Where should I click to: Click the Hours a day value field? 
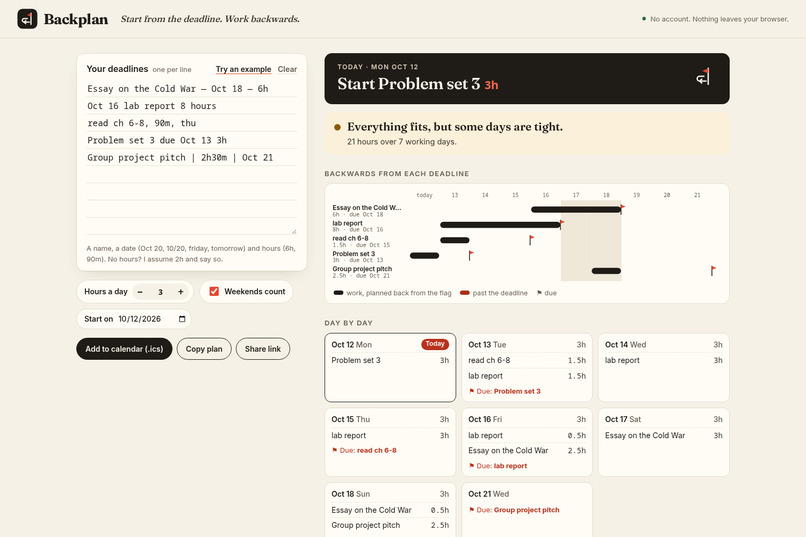(x=160, y=292)
